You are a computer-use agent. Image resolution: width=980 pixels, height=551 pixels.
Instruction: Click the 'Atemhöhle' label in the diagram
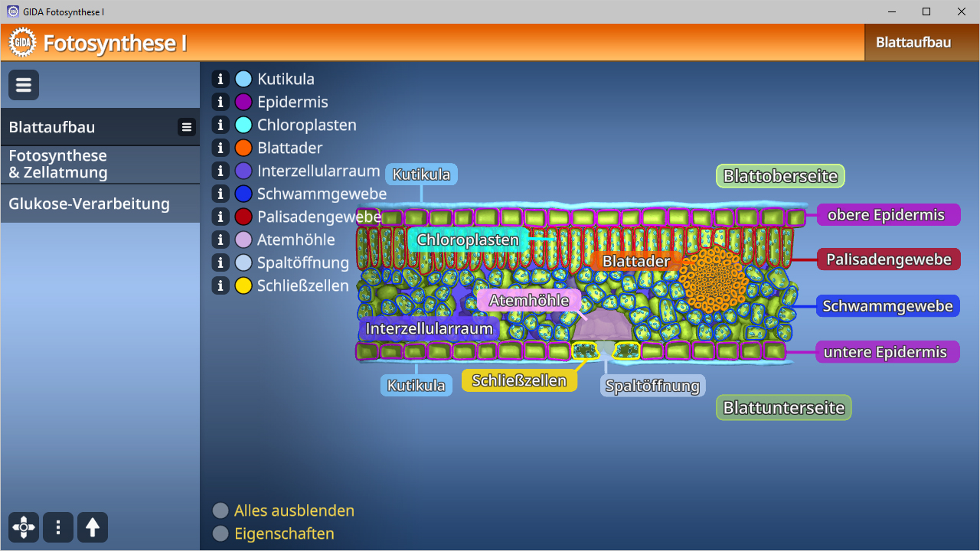point(529,300)
